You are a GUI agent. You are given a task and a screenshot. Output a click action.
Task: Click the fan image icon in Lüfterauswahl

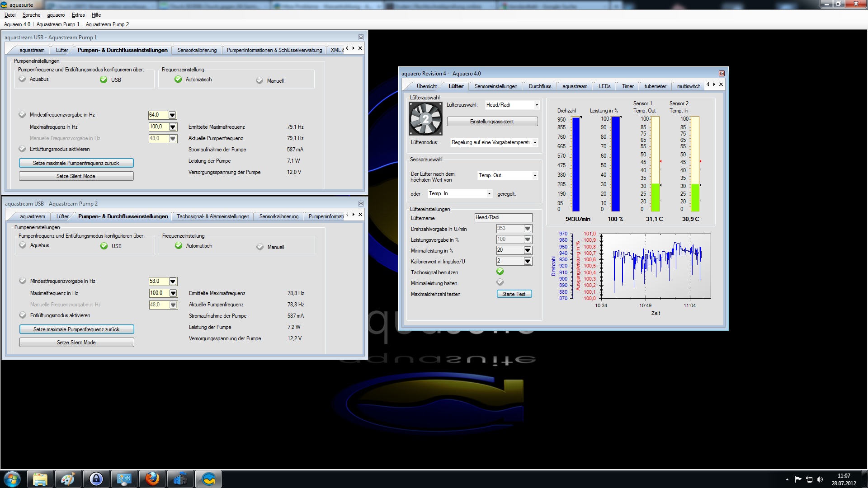[425, 118]
